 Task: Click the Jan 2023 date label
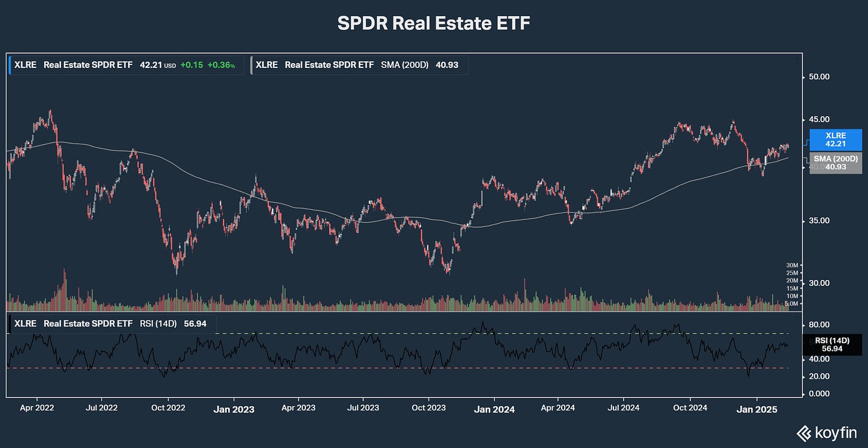click(234, 409)
